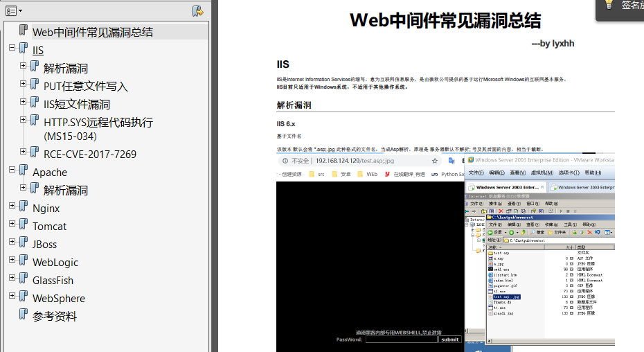This screenshot has height=352, width=644.
Task: Click bookmark icon beside Nginx
Action: 24,207
